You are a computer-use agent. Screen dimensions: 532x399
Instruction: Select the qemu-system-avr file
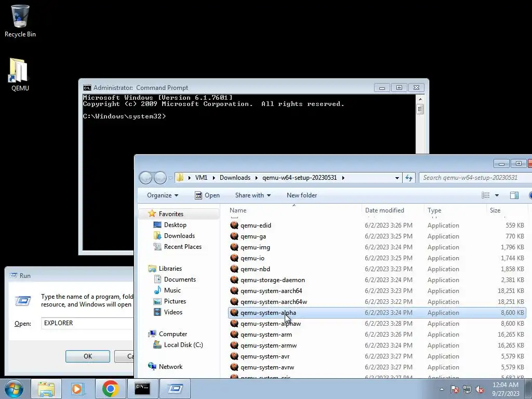(377, 356)
